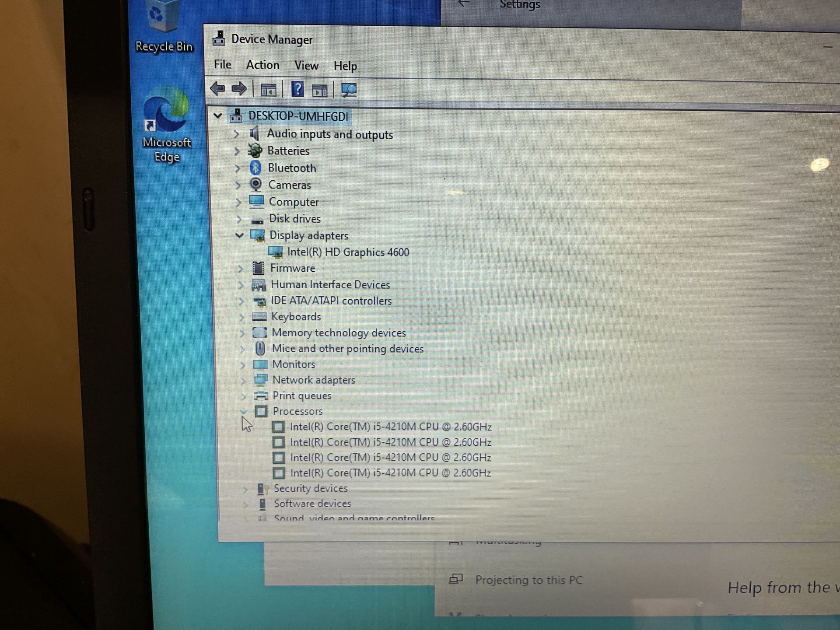This screenshot has height=630, width=840.
Task: Select Disk drives label text
Action: 295,218
